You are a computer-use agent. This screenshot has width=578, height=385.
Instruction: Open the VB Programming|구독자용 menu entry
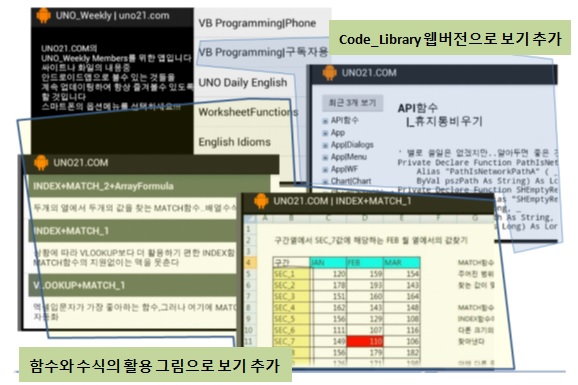262,52
